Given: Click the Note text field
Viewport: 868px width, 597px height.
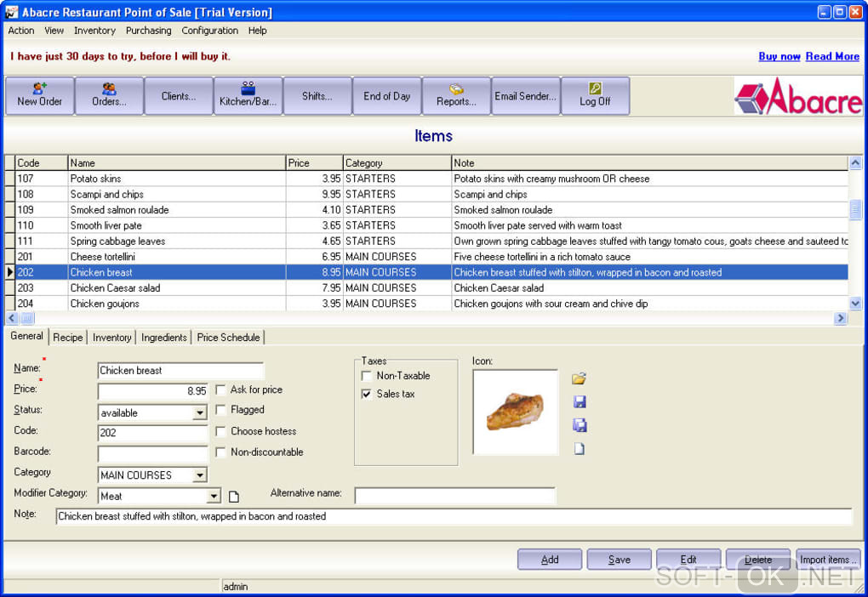Looking at the screenshot, I should click(454, 516).
